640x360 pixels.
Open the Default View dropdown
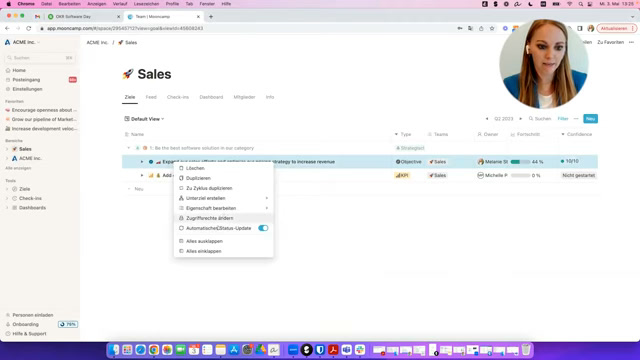point(144,119)
